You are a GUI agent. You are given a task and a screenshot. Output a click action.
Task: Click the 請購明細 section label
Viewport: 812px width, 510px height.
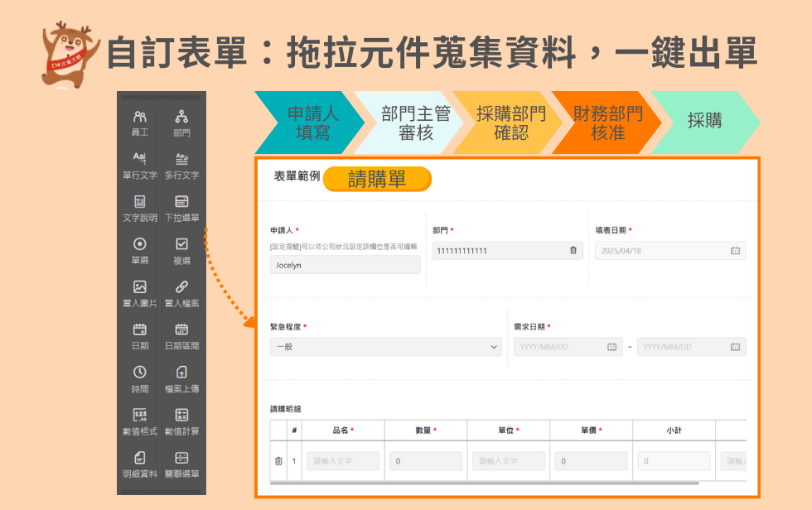(x=285, y=409)
